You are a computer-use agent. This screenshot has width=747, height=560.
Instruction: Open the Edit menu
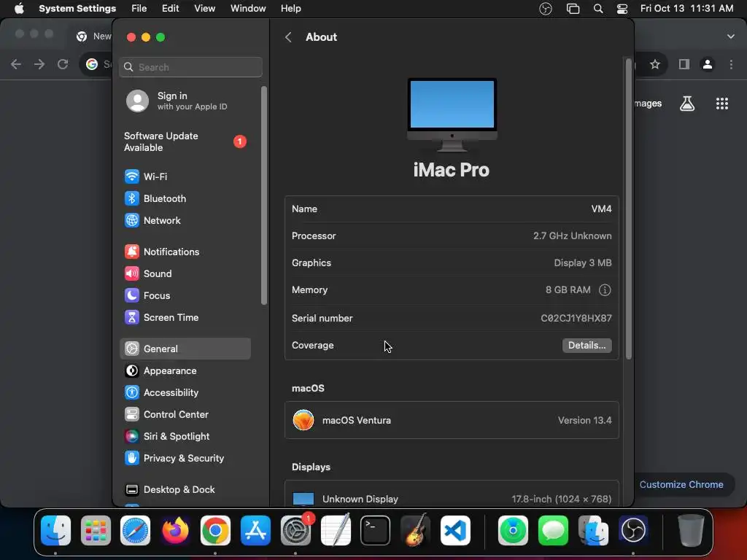[x=170, y=9]
